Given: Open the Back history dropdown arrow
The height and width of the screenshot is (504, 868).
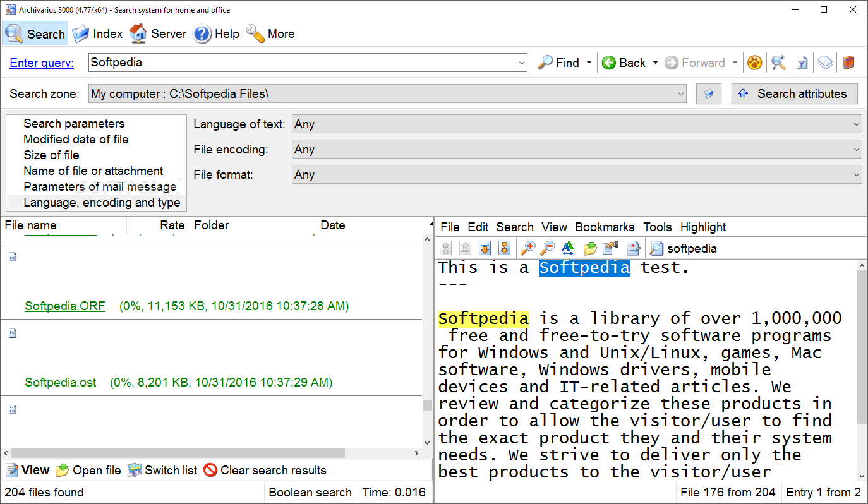Looking at the screenshot, I should (x=655, y=63).
